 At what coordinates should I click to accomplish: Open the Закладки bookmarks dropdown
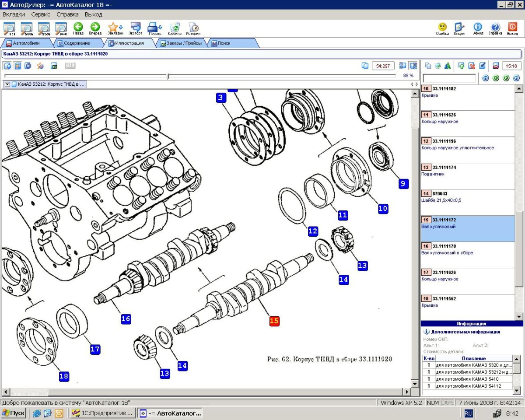[115, 28]
